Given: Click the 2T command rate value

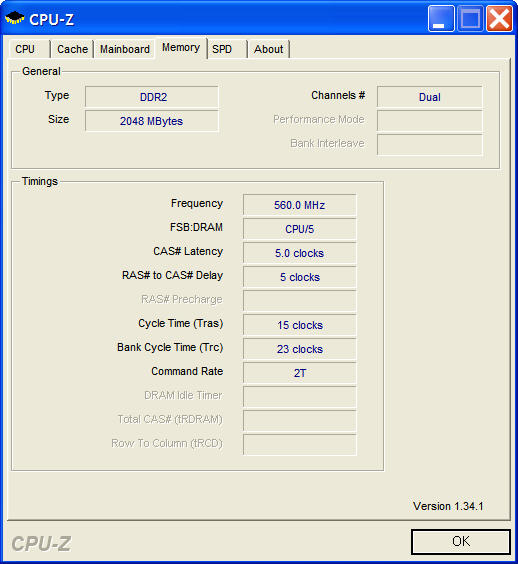Looking at the screenshot, I should pos(300,373).
